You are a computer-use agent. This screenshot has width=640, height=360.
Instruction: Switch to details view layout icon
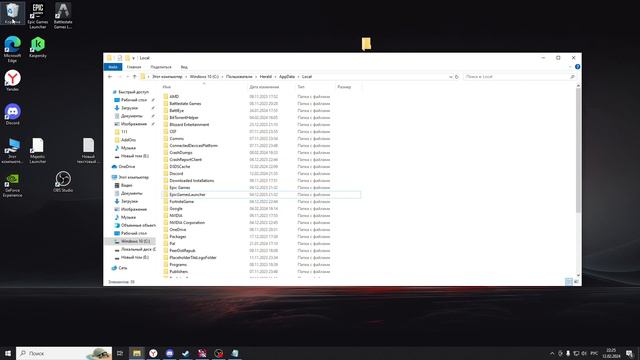569,282
